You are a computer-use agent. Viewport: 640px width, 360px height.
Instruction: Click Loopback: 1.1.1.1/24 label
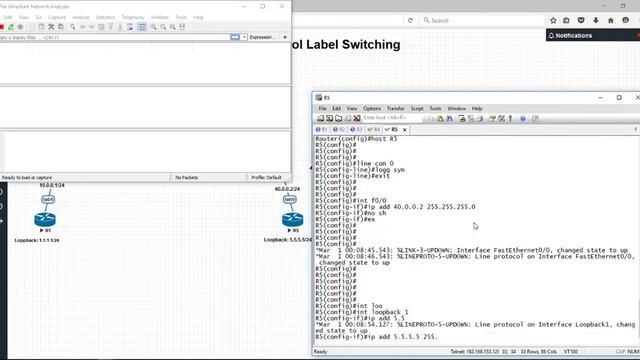tap(37, 240)
